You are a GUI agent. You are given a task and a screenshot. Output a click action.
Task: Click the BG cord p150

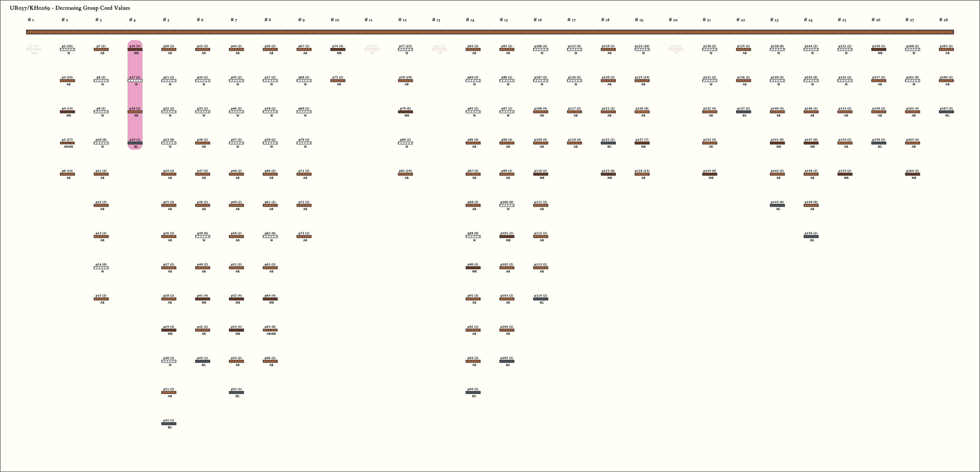811,237
